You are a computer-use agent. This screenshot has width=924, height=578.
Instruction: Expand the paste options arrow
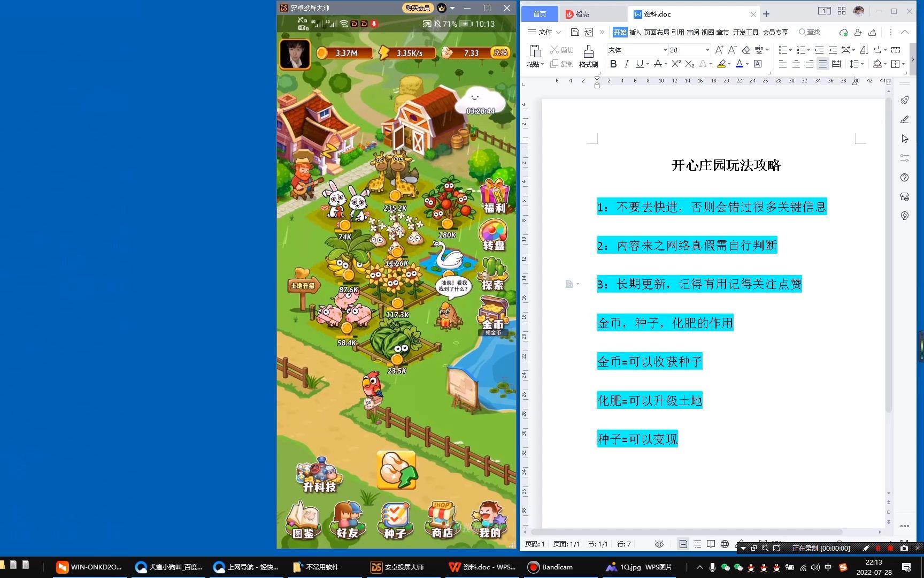tap(542, 65)
